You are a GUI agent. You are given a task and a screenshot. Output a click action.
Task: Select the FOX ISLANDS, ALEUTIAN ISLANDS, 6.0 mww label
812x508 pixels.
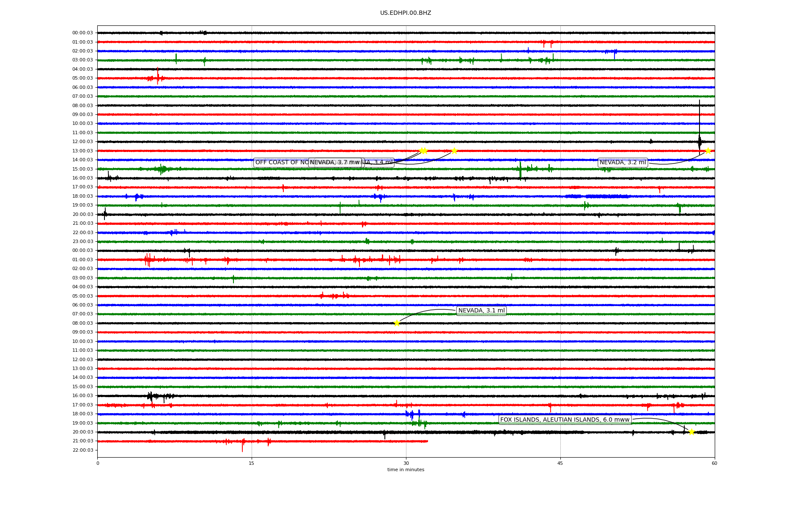tap(565, 420)
